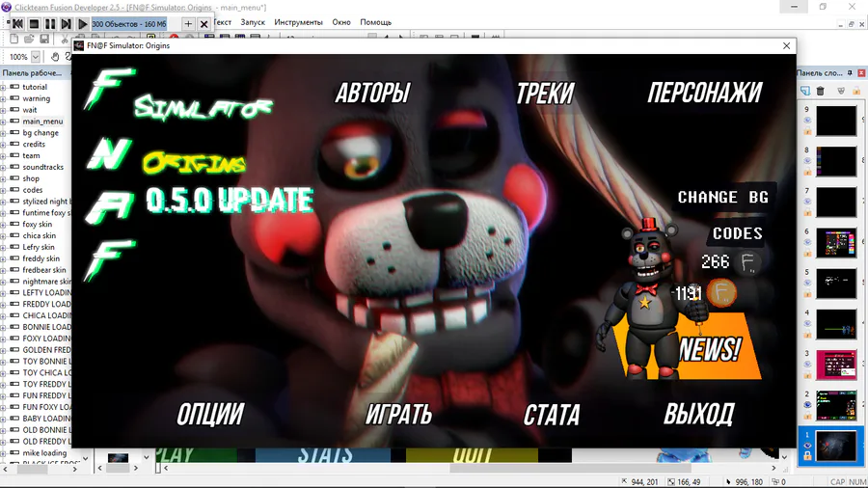Open ОПЦИИ in the game menu
The image size is (868, 488).
click(x=210, y=415)
